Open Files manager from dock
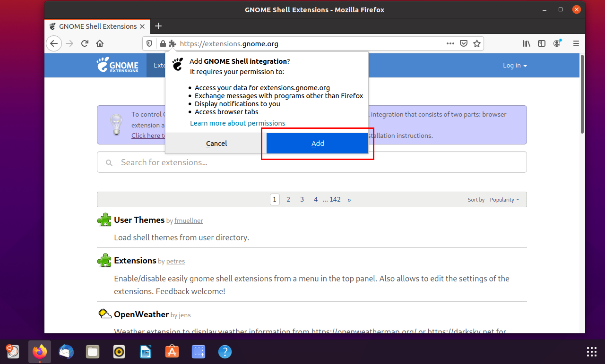The width and height of the screenshot is (605, 364). [93, 352]
